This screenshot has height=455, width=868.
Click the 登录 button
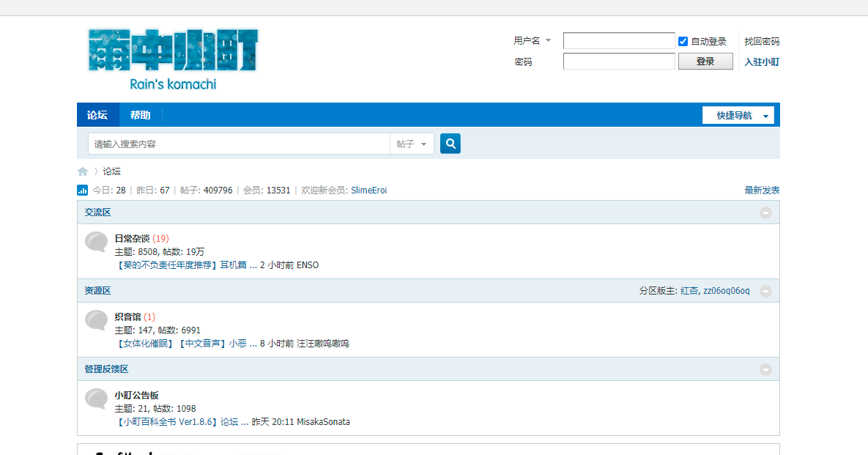[705, 62]
